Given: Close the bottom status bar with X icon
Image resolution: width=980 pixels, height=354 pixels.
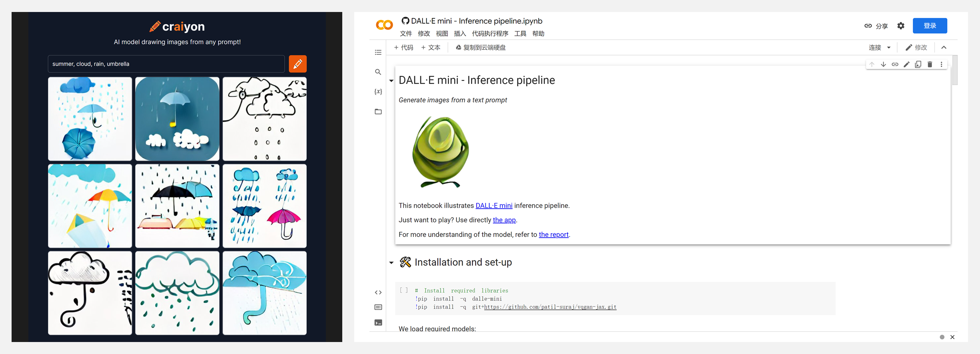Looking at the screenshot, I should (952, 337).
